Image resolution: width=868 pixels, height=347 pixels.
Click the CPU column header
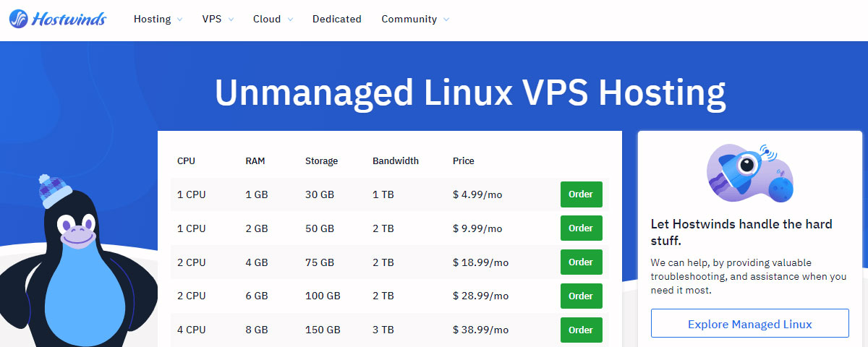point(186,161)
